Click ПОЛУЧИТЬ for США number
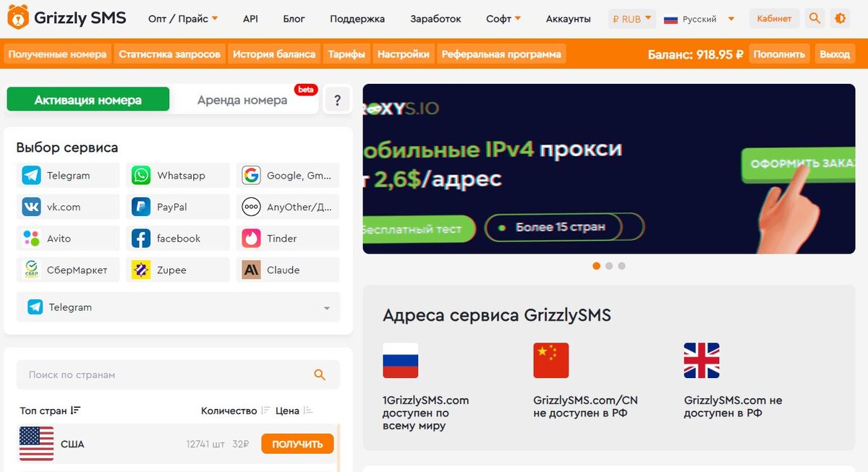The width and height of the screenshot is (868, 472). (297, 444)
